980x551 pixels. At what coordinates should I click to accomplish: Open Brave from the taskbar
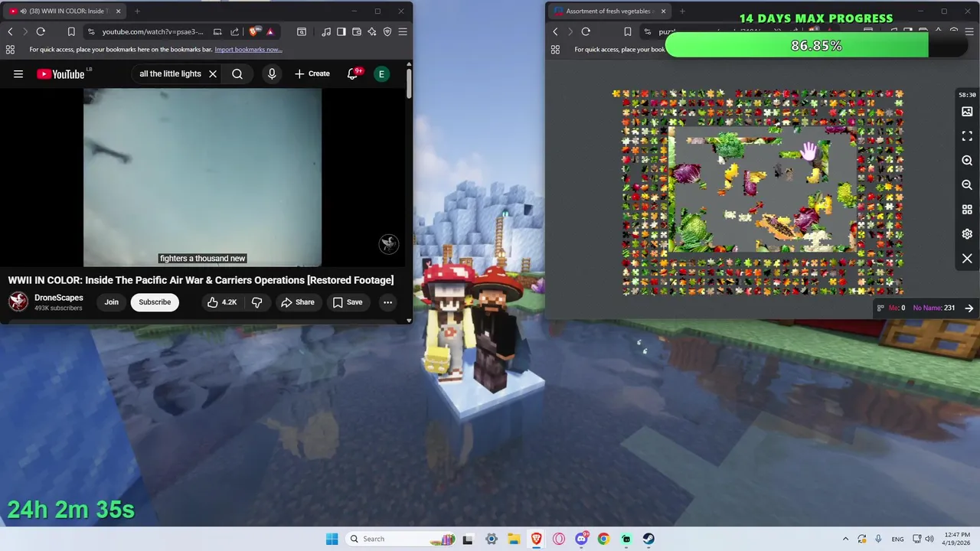[537, 539]
